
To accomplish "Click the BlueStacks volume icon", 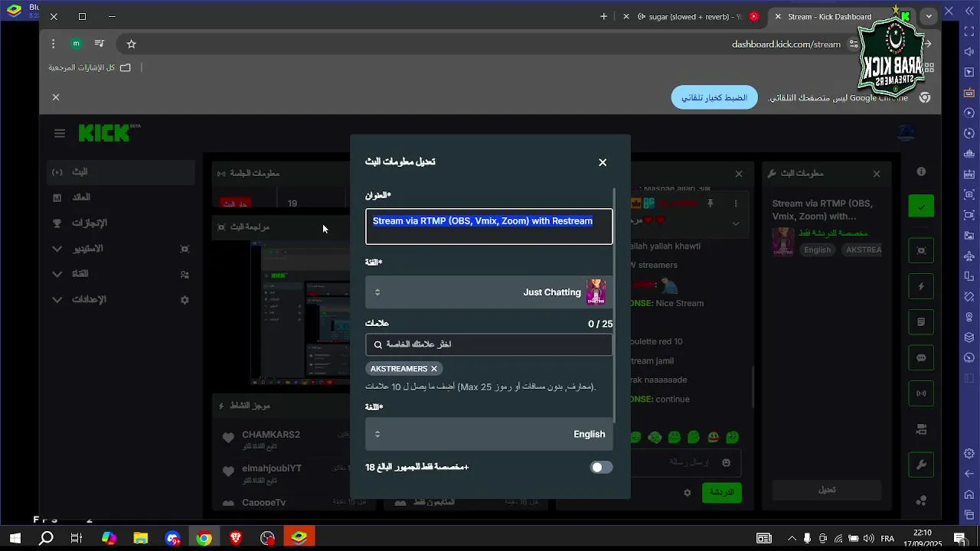I will (x=969, y=52).
